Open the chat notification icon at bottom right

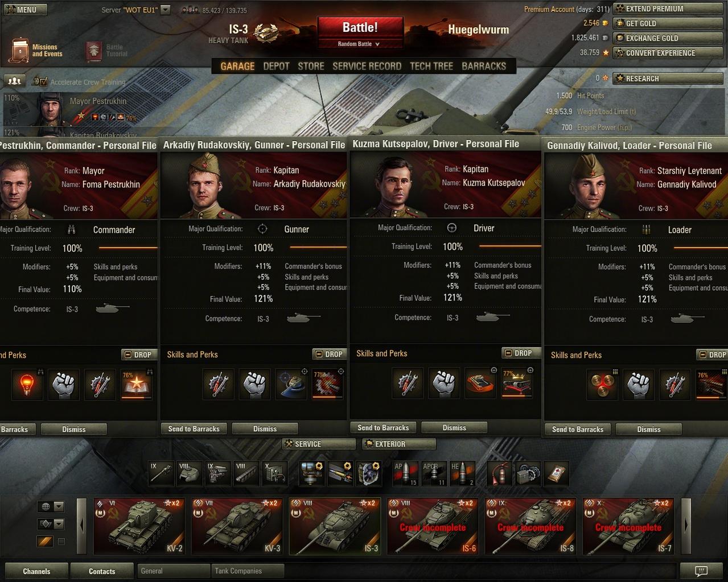(701, 571)
